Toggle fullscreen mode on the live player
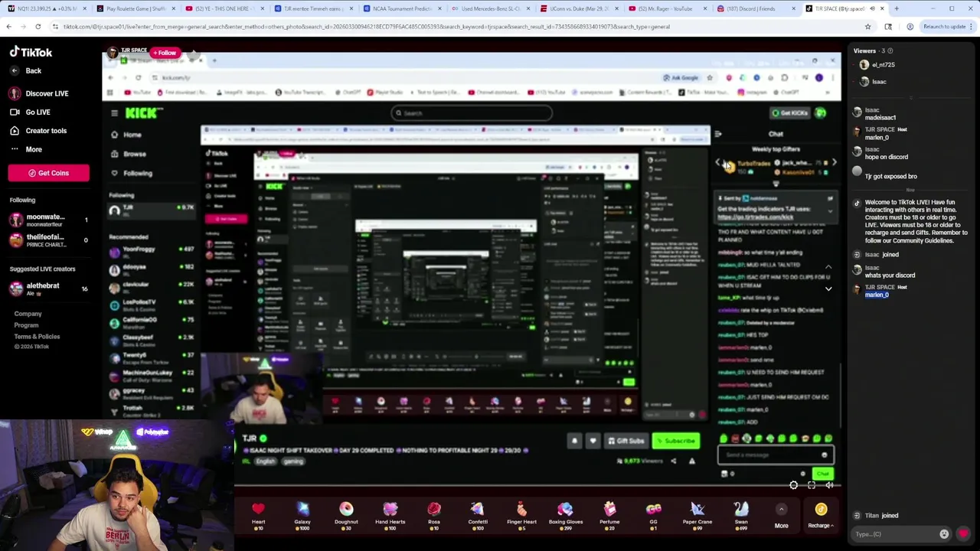 coord(812,485)
